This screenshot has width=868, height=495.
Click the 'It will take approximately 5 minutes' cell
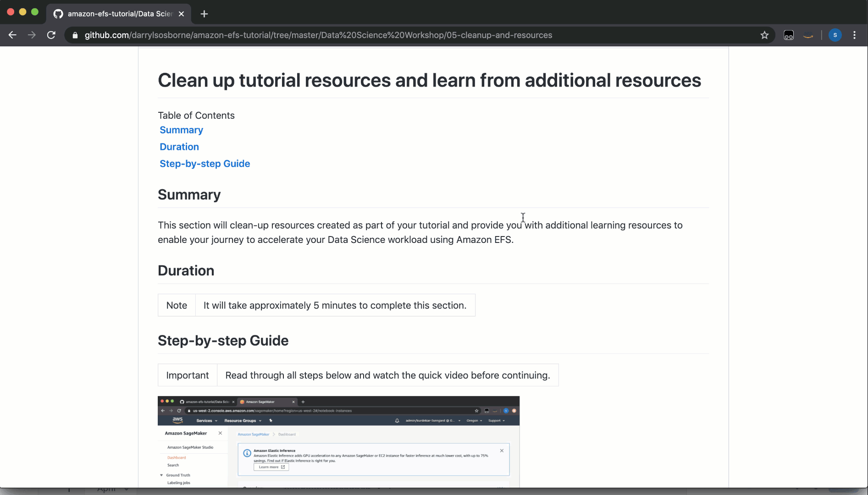[335, 305]
